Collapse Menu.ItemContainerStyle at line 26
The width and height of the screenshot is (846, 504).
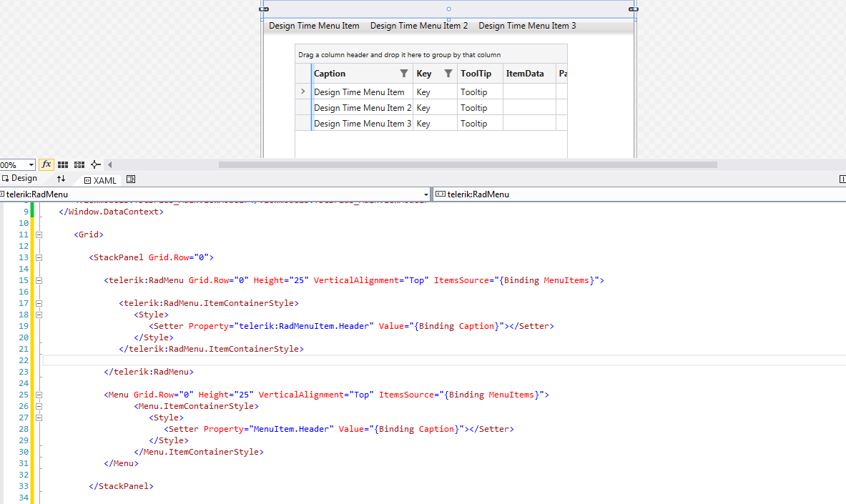coord(39,406)
